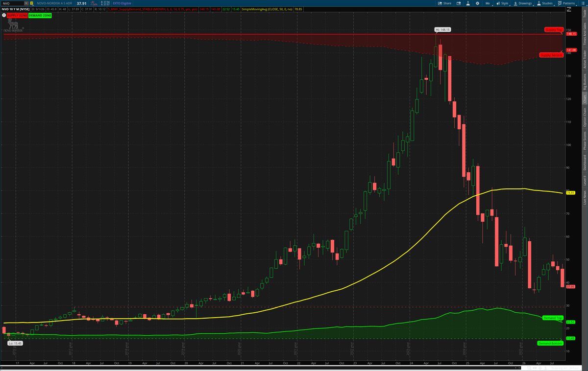588x371 pixels.
Task: Open the Dashboard sidebar tab
Action: tap(584, 162)
